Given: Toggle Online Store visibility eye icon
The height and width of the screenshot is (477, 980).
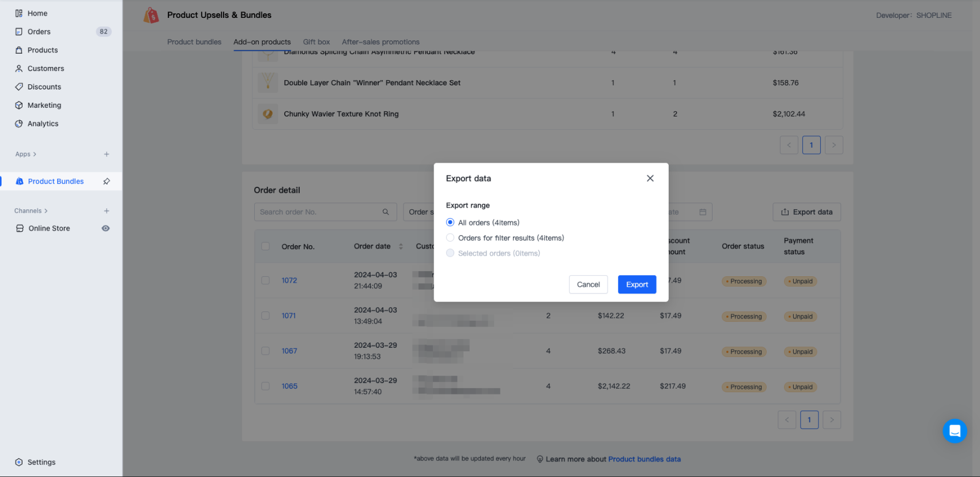Looking at the screenshot, I should (x=105, y=228).
